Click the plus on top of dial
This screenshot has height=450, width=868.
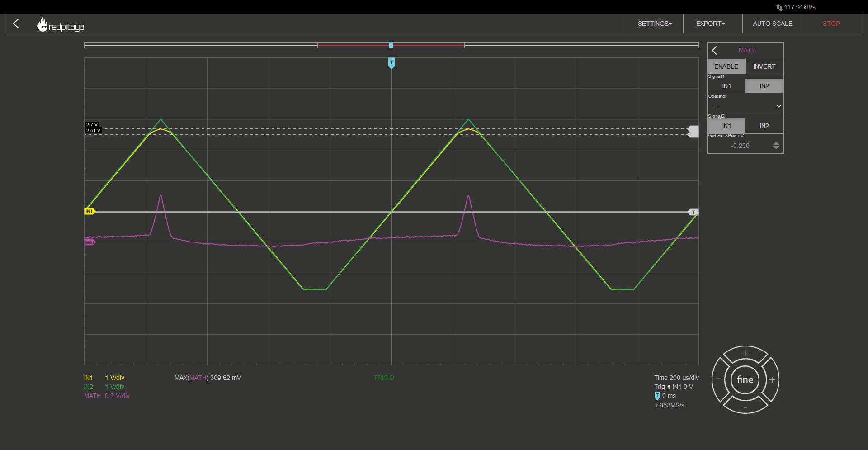pos(745,353)
